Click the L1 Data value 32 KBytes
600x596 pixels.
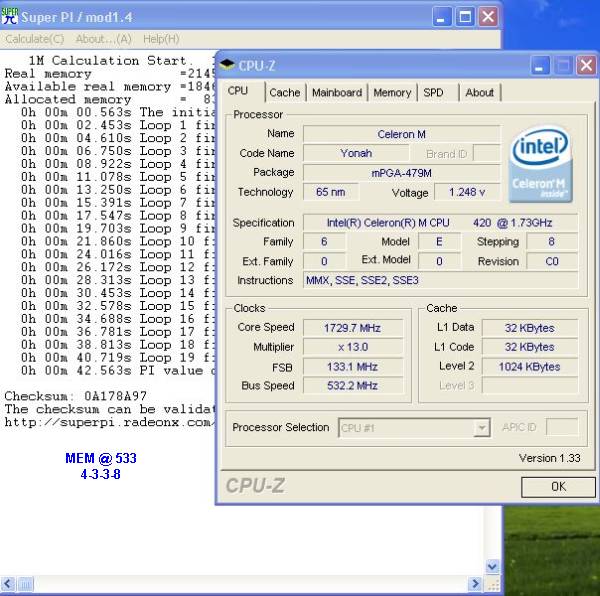click(x=530, y=328)
